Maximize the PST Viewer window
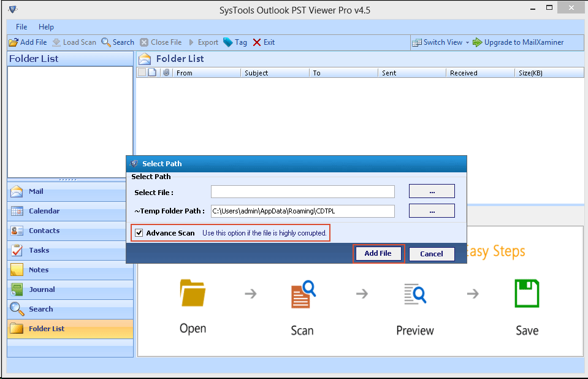This screenshot has height=379, width=588. [549, 7]
